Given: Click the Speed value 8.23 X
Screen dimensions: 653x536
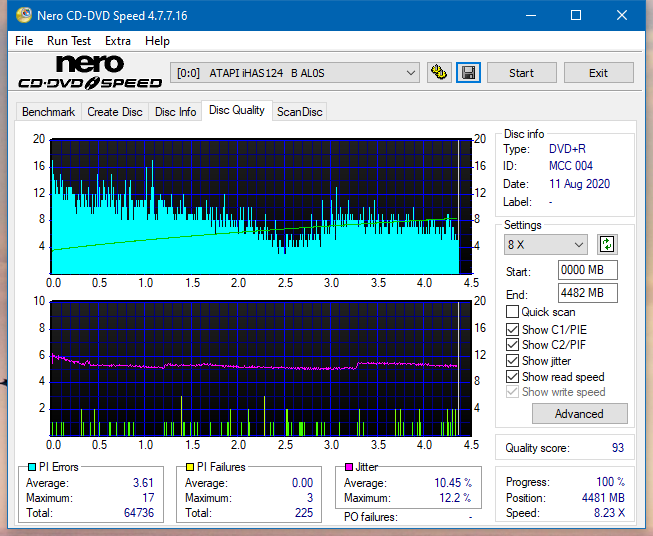Looking at the screenshot, I should tap(609, 513).
